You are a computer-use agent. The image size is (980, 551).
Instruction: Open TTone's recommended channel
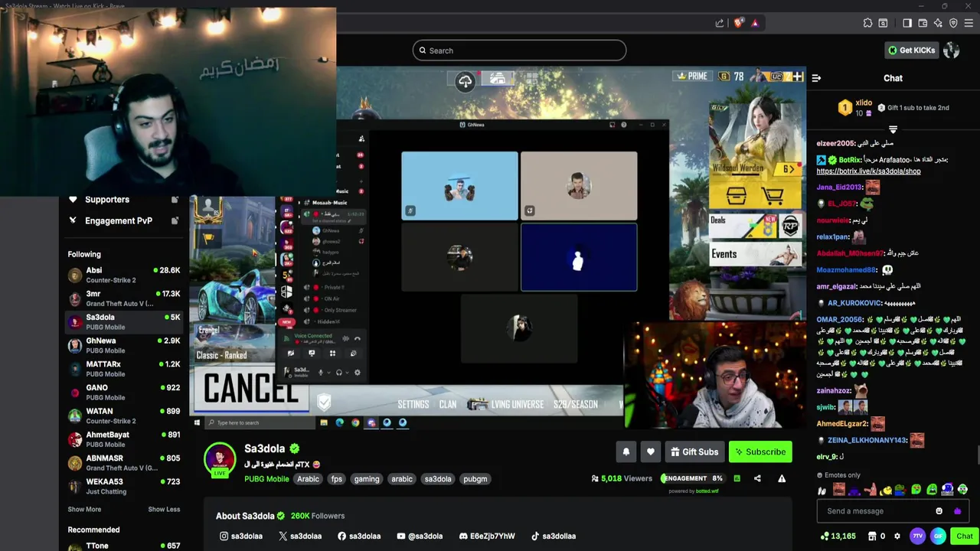click(x=123, y=546)
